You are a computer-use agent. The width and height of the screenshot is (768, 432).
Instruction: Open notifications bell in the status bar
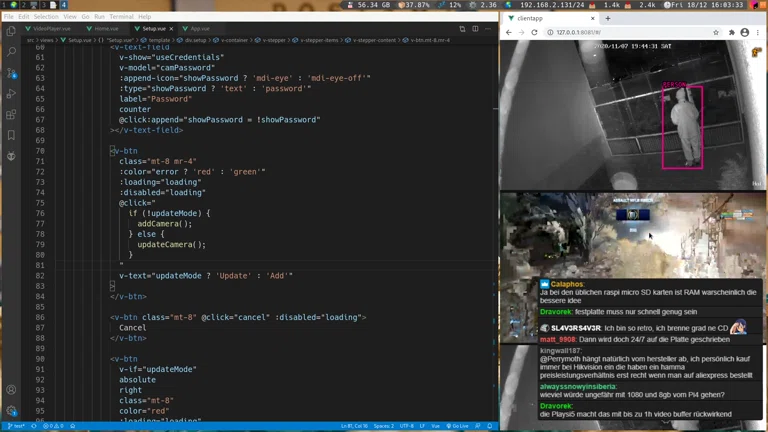[489, 426]
